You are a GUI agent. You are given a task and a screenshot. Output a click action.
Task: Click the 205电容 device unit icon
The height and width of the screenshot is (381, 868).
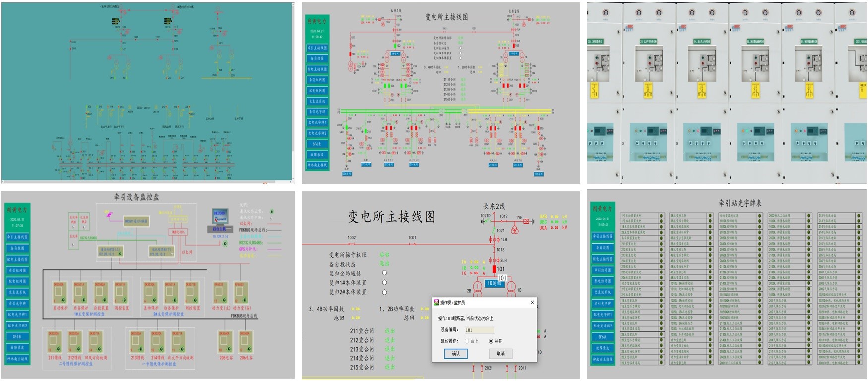click(225, 342)
